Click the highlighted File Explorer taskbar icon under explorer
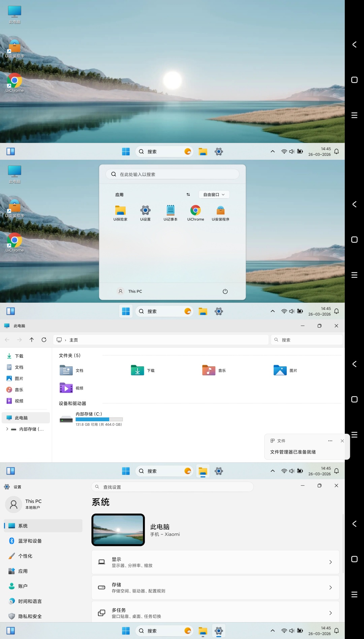Screen dimensions: 364x639 (203, 471)
